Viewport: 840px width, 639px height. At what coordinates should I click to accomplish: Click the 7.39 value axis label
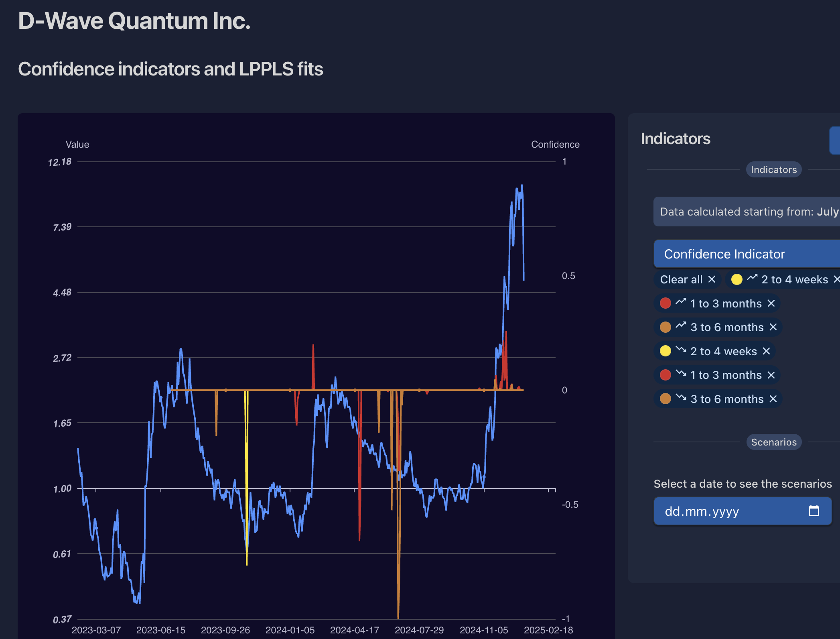[62, 227]
